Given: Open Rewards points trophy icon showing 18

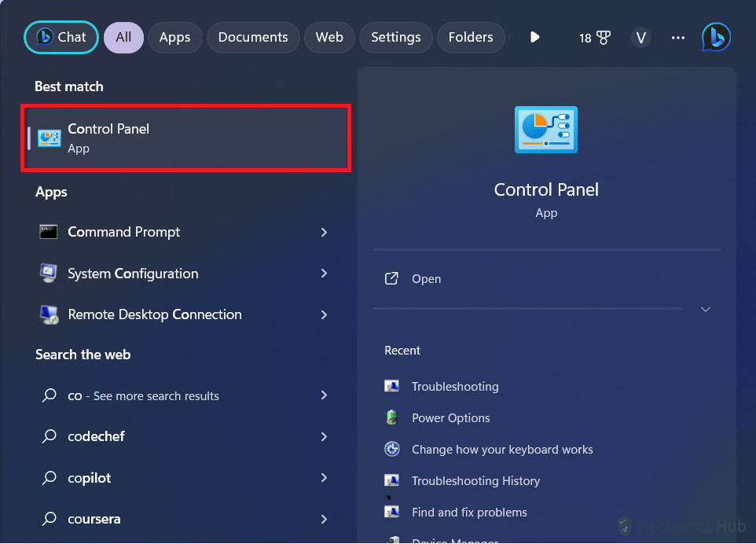Looking at the screenshot, I should [x=594, y=38].
